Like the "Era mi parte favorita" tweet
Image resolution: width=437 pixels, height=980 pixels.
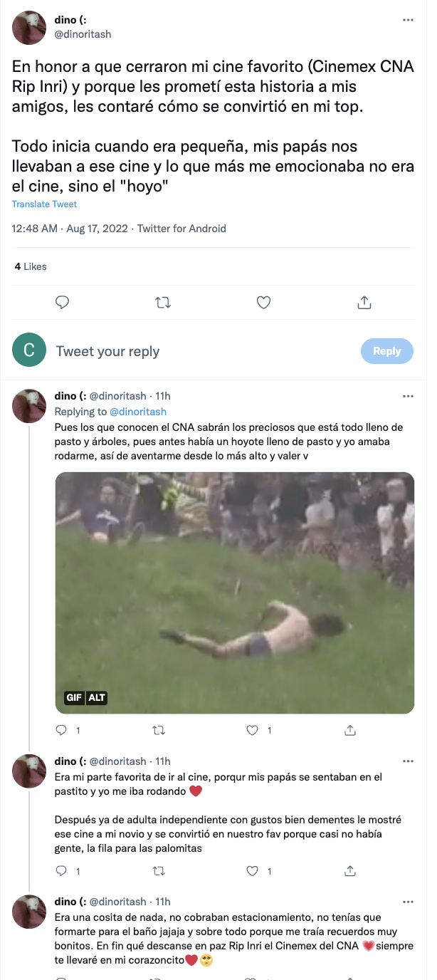click(252, 871)
